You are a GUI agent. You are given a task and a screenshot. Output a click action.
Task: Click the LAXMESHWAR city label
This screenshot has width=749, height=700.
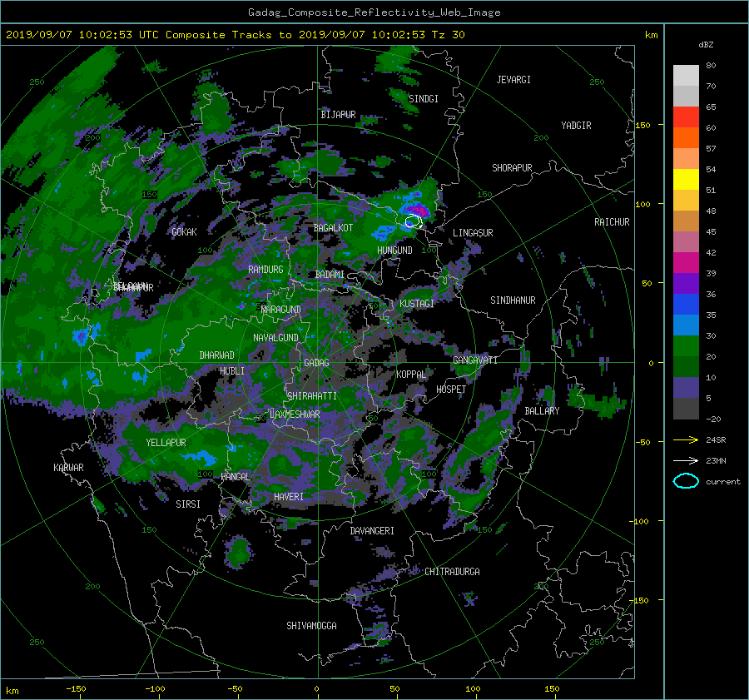tap(295, 415)
